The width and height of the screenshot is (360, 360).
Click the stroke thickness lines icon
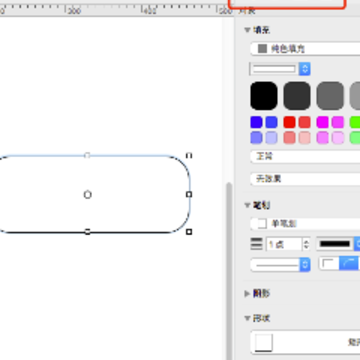pos(256,244)
